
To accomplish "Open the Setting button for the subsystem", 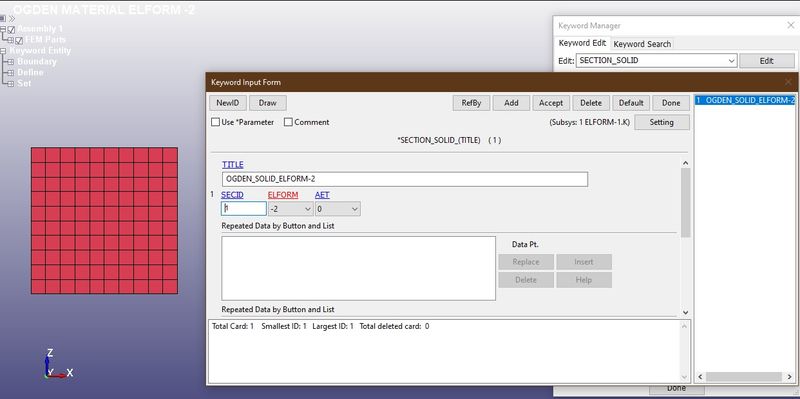I will coord(662,122).
